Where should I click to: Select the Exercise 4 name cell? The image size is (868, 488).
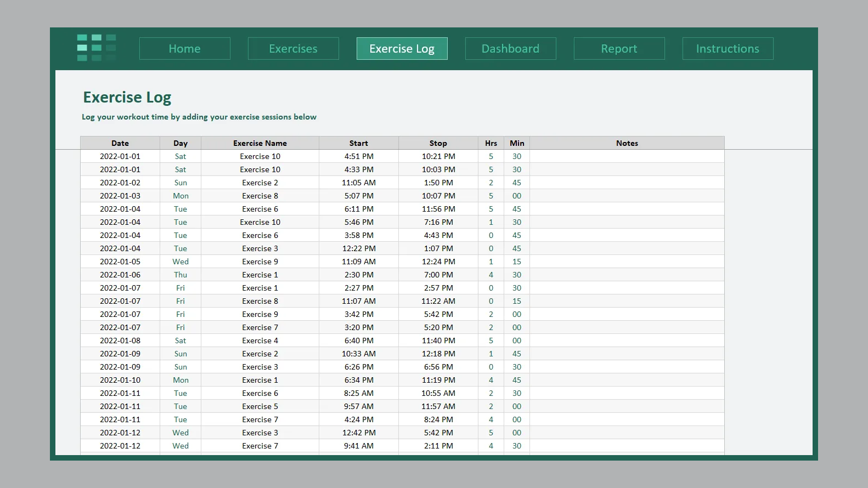pyautogui.click(x=260, y=341)
